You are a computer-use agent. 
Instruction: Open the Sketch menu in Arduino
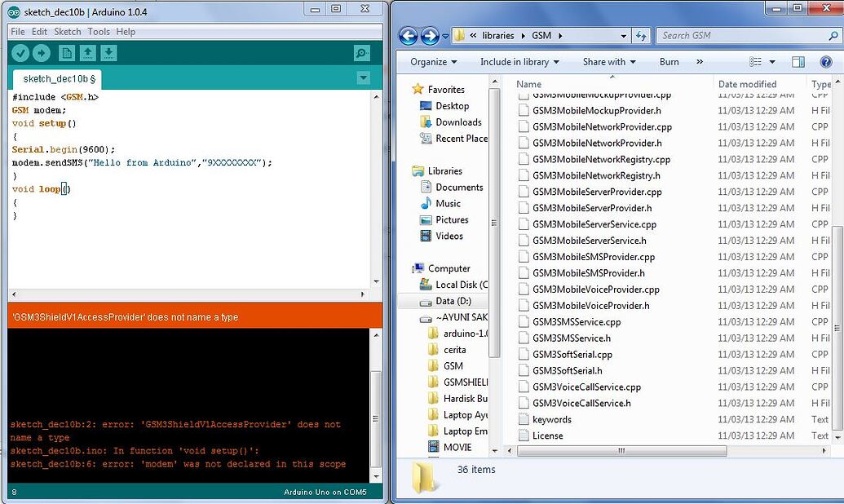tap(68, 31)
